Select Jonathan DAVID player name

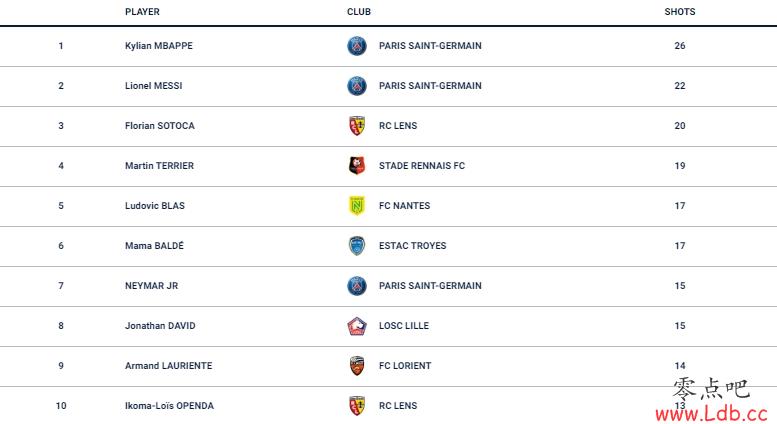pyautogui.click(x=160, y=326)
